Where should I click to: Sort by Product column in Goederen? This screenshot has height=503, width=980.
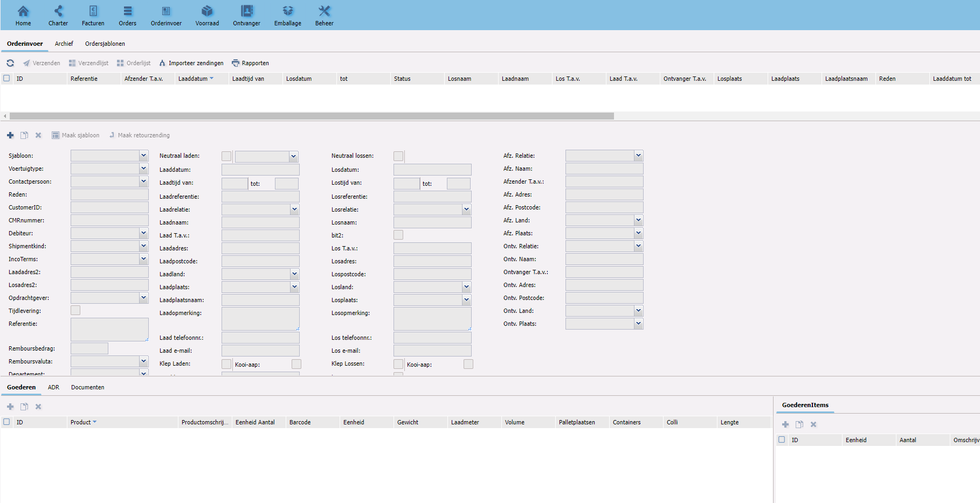tap(122, 422)
